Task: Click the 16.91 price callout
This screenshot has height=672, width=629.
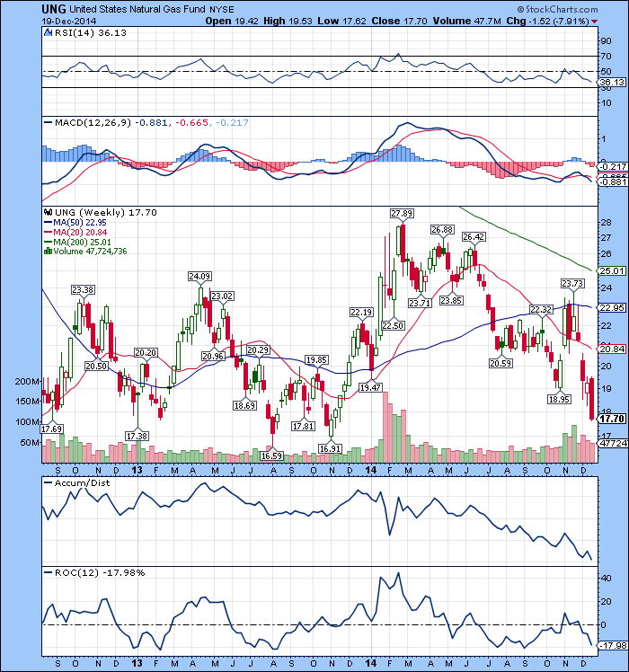Action: 330,448
